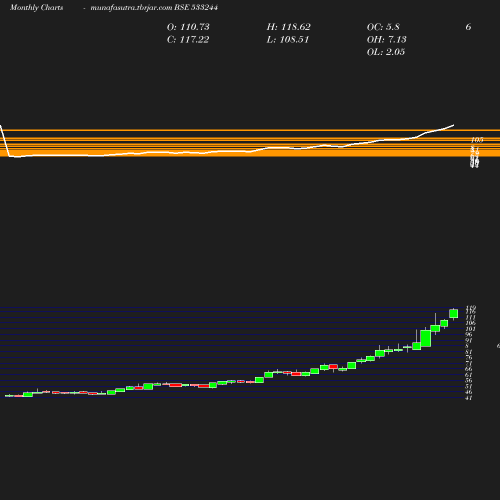Image resolution: width=500 pixels, height=500 pixels.
Task: Click the '51' price axis label
Action: tap(469, 386)
